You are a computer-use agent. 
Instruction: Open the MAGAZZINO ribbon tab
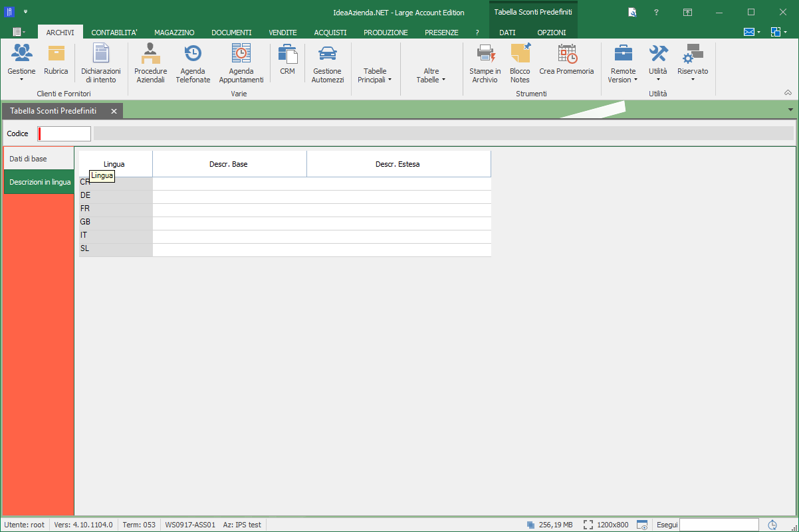(x=174, y=33)
